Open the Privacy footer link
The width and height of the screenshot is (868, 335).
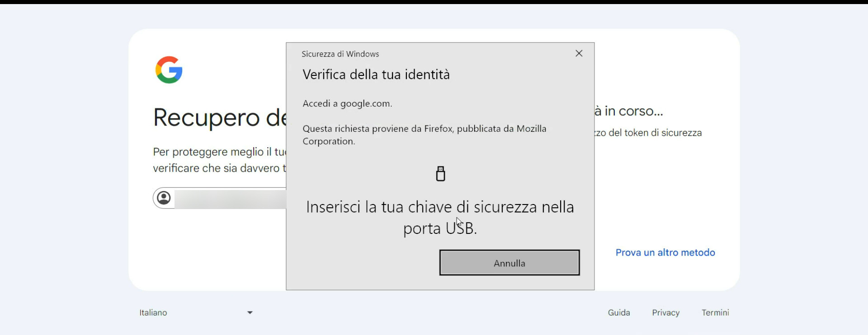coord(665,312)
